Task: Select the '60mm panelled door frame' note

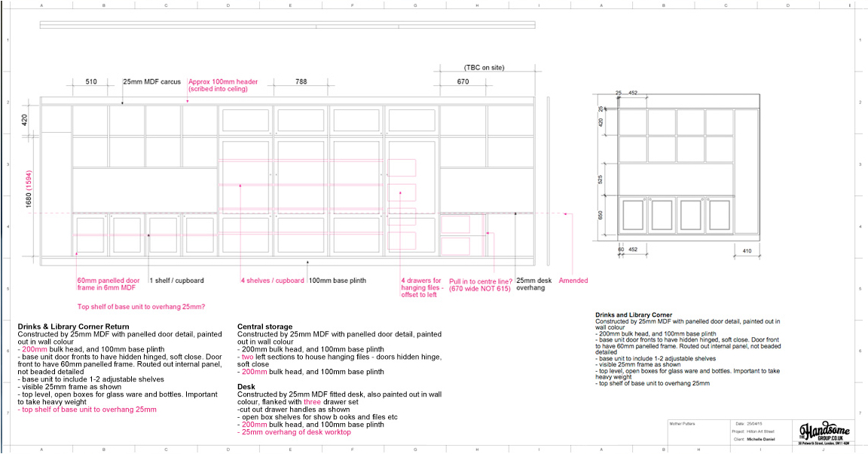Action: pos(108,284)
